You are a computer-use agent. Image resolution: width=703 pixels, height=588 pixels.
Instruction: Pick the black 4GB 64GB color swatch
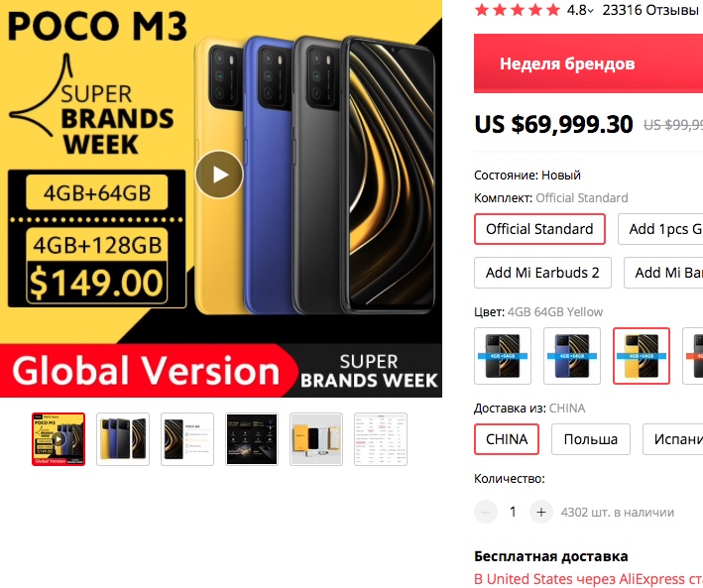[503, 356]
